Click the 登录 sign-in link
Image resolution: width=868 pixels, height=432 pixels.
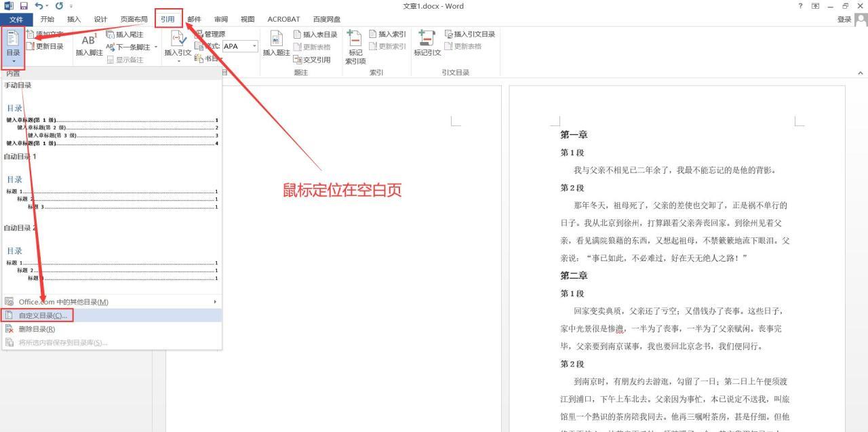[844, 20]
